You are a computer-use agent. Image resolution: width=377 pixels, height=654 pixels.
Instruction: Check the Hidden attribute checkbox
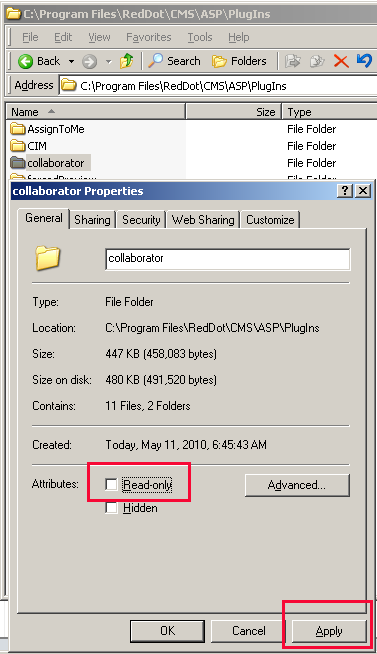111,508
